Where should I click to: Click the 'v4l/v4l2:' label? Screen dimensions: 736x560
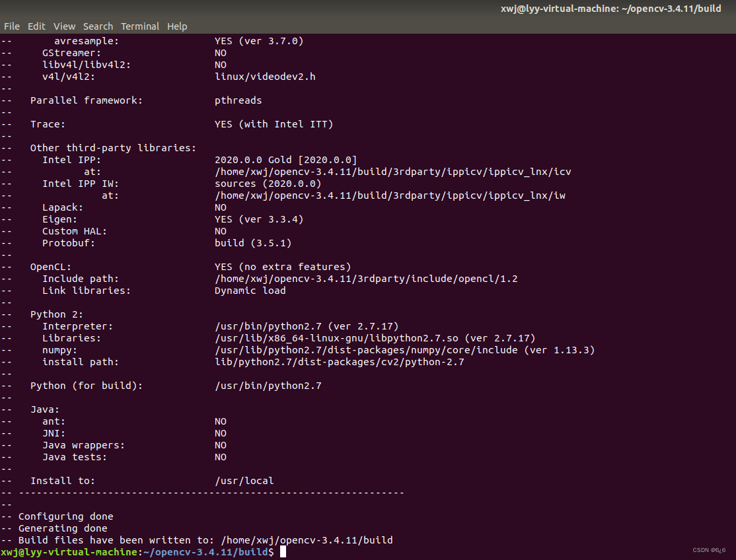tap(69, 77)
